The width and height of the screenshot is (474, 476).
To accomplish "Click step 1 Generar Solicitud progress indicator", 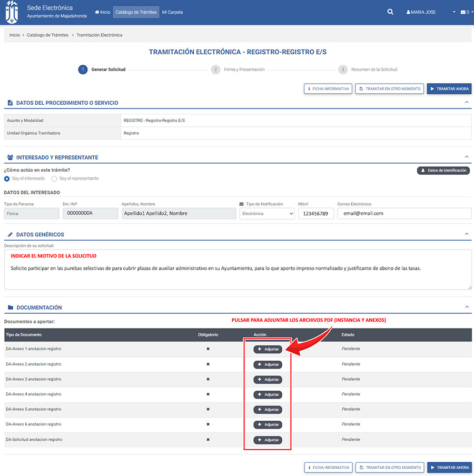I will tap(83, 69).
